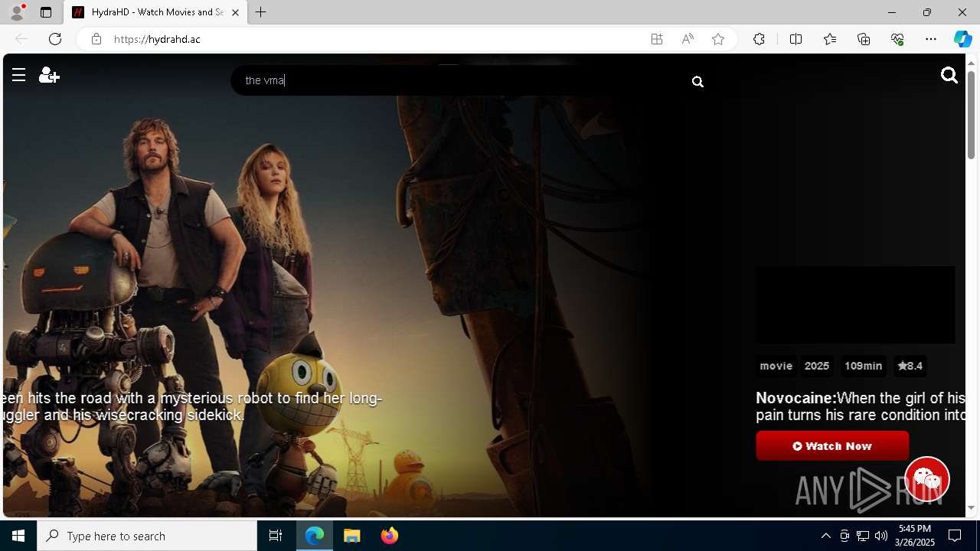Select the HydraHD browser tab
Viewport: 980px width, 551px height.
[156, 12]
